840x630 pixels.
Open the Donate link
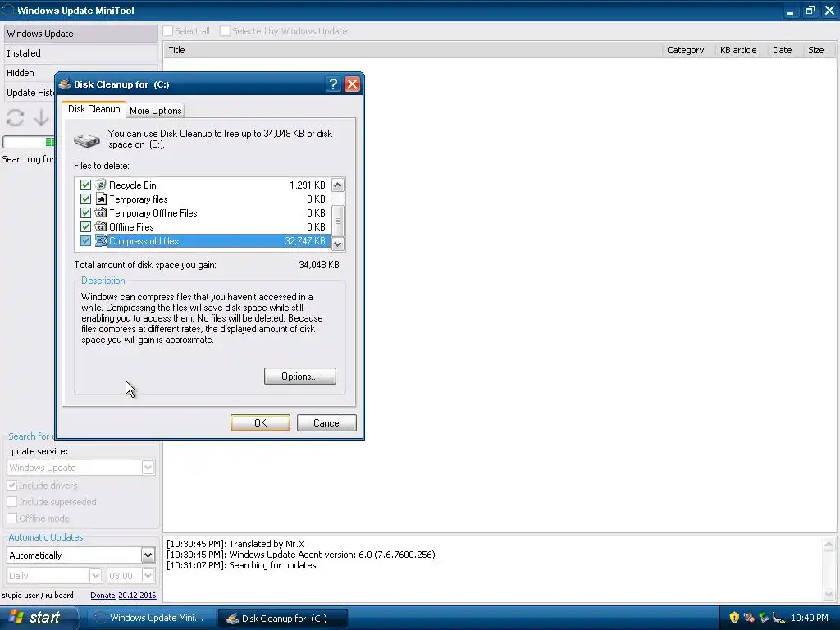pyautogui.click(x=103, y=596)
